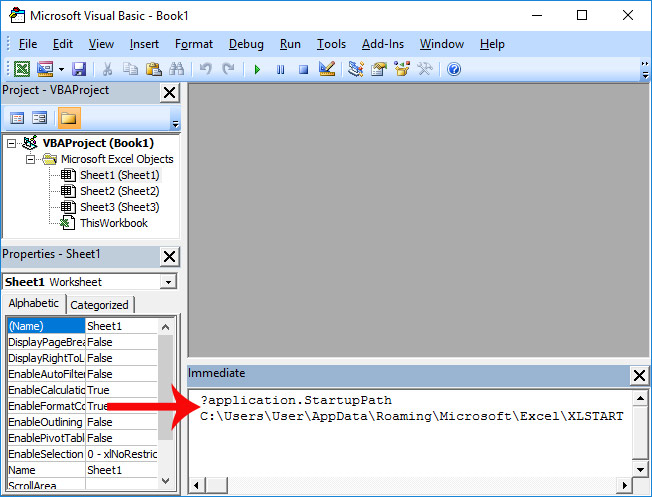
Task: Toggle Design Mode icon
Action: coord(327,69)
